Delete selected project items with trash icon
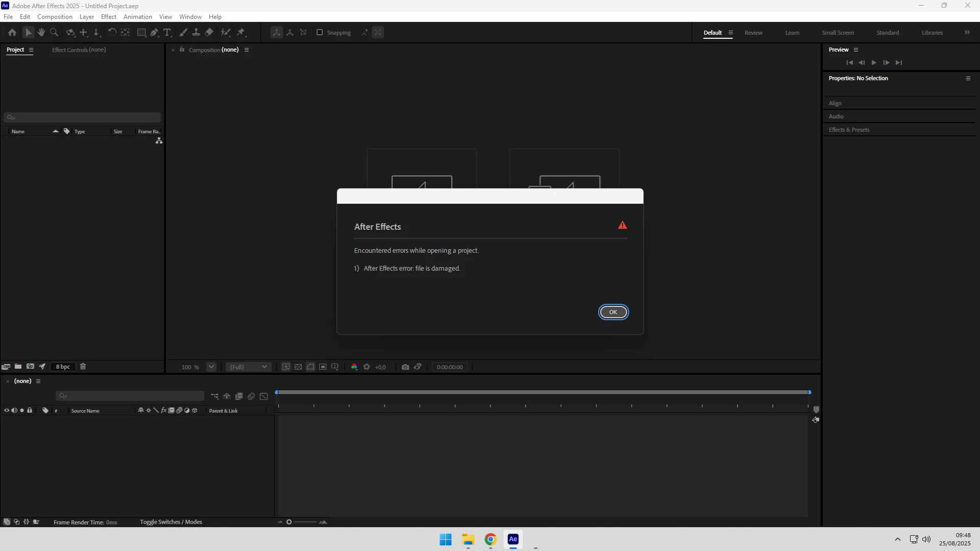The height and width of the screenshot is (551, 980). (x=83, y=367)
